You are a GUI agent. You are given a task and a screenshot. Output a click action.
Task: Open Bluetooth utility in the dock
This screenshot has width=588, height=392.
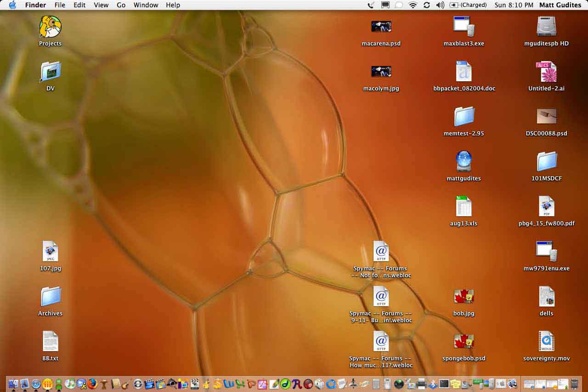click(433, 384)
